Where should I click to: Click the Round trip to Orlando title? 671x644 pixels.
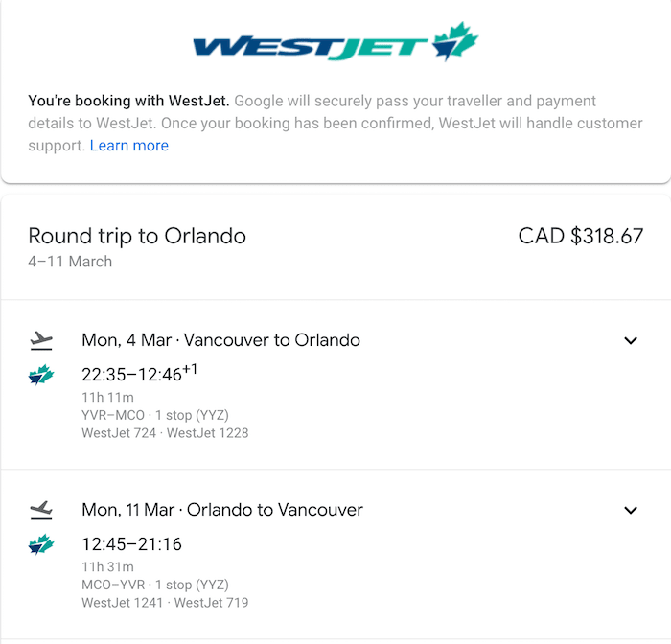tap(137, 236)
